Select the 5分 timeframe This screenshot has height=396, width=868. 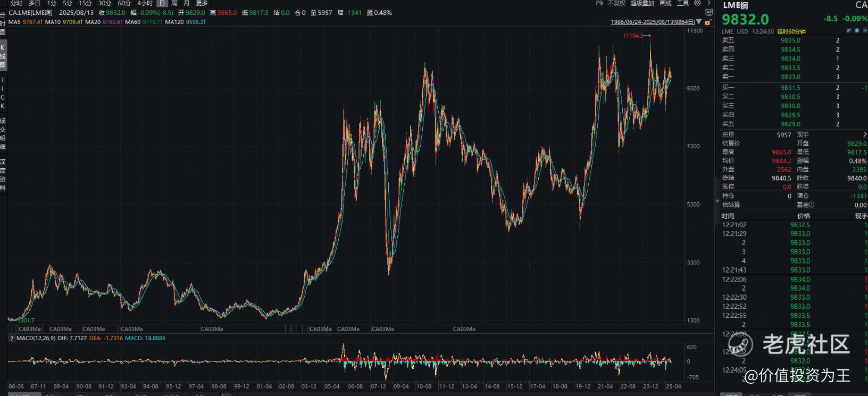[68, 3]
